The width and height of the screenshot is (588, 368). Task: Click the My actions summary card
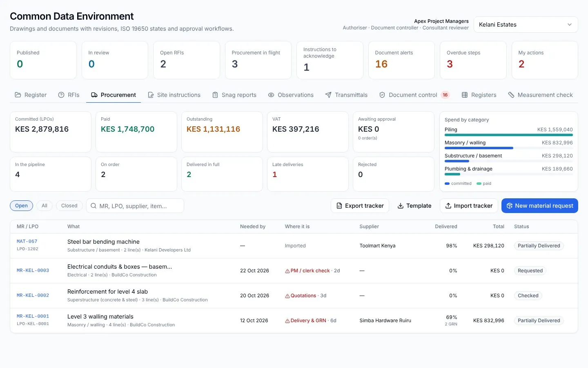tap(545, 60)
